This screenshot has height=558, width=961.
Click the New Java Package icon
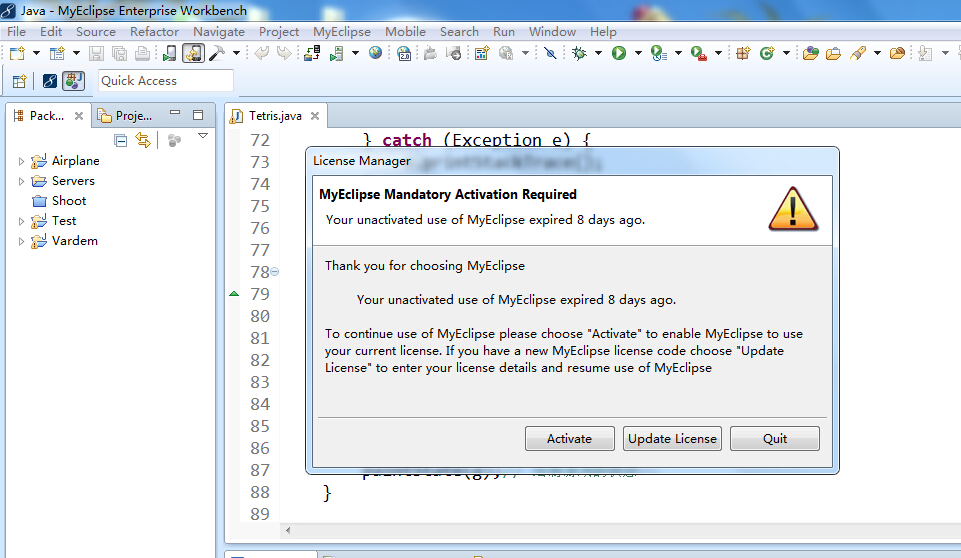(x=743, y=53)
